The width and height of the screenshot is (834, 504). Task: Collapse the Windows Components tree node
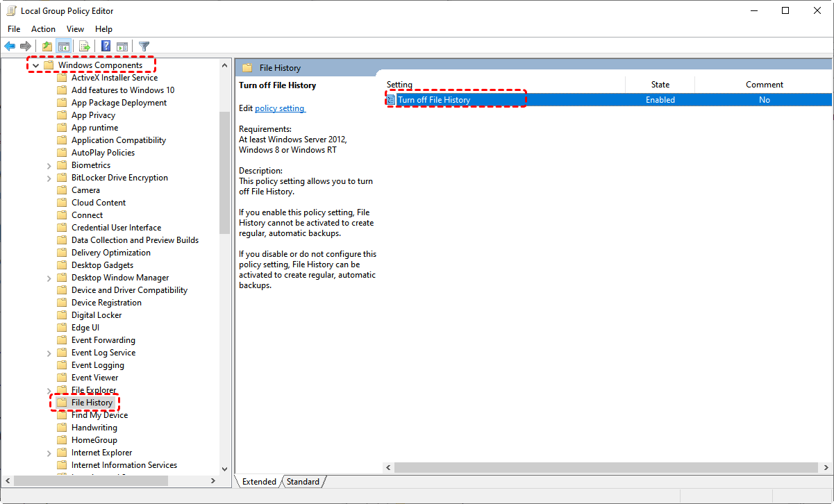pos(35,65)
